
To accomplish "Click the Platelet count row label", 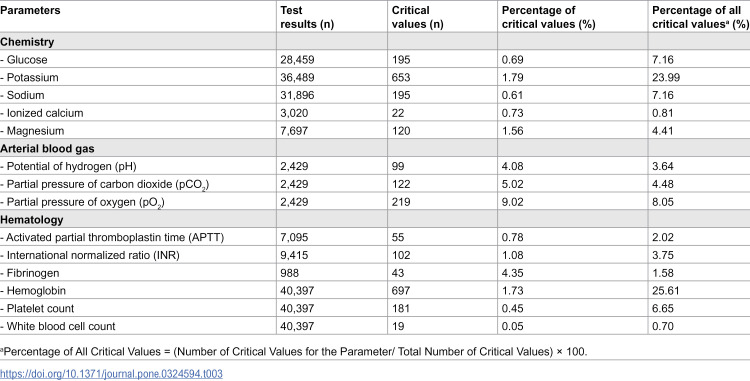I will (37, 308).
